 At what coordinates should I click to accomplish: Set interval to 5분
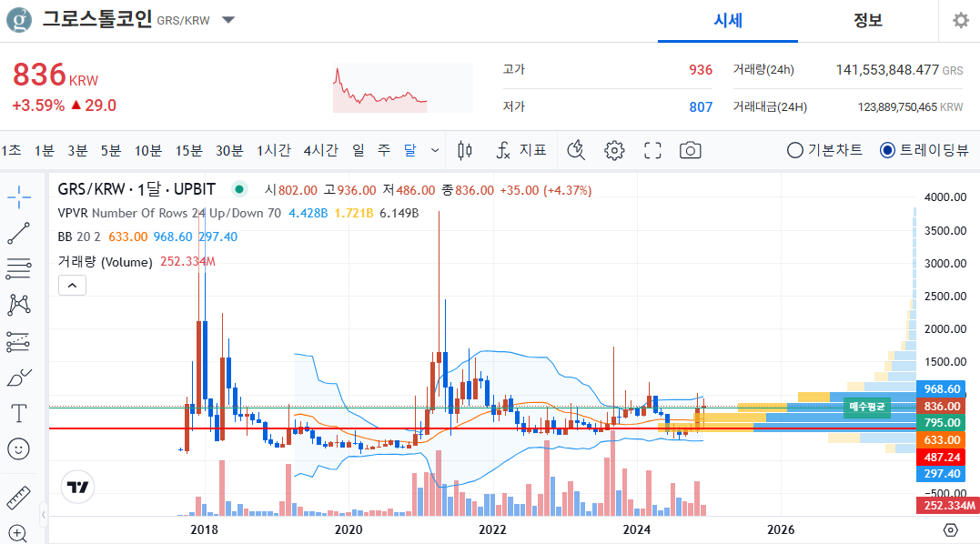click(111, 150)
